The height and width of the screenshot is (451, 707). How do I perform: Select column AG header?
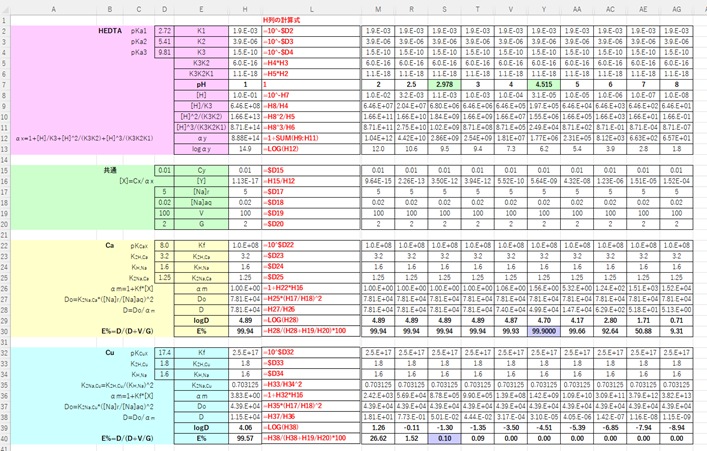[x=676, y=9]
